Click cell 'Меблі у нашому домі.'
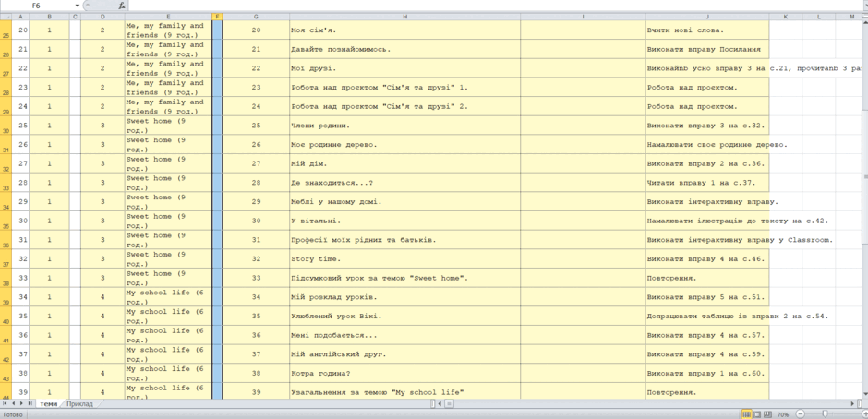Viewport: 868px width, 419px height. point(404,202)
